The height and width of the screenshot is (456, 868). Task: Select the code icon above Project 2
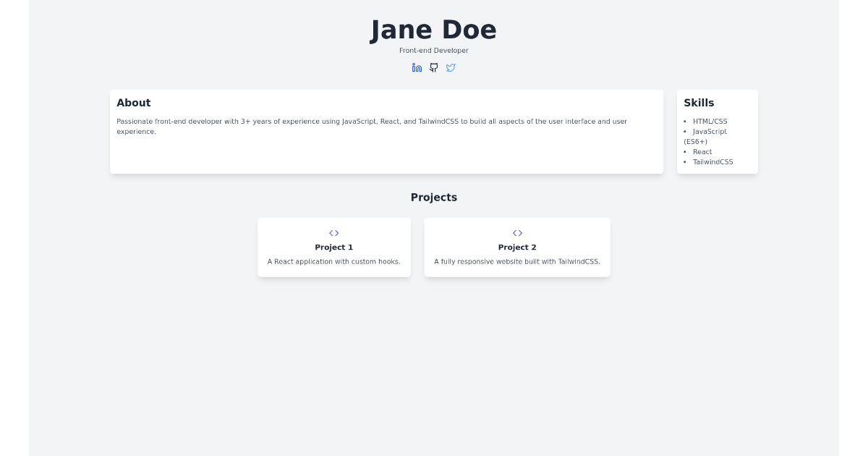point(517,233)
